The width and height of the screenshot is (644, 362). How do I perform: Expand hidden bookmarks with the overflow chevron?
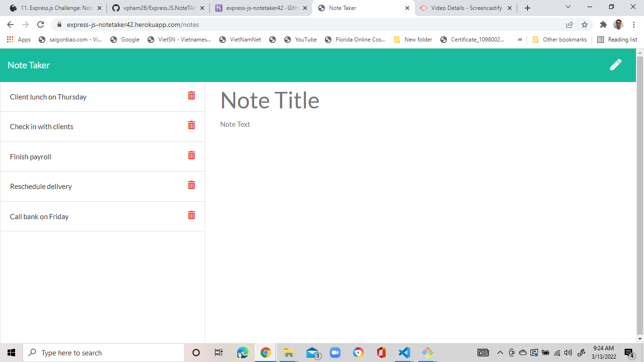click(520, 40)
